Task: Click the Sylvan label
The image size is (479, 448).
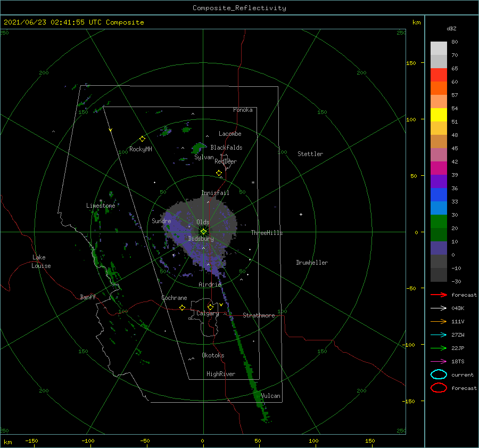Action: (204, 157)
